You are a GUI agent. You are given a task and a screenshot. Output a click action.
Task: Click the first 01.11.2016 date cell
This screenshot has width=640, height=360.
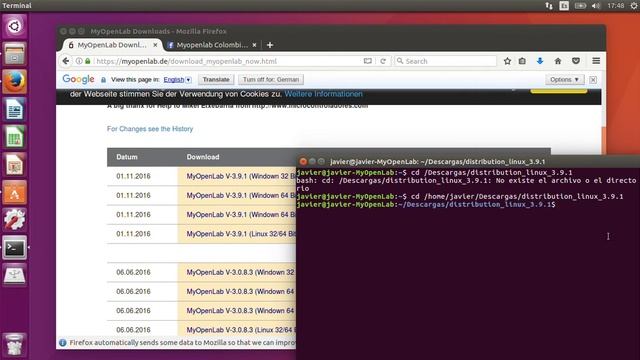[133, 176]
